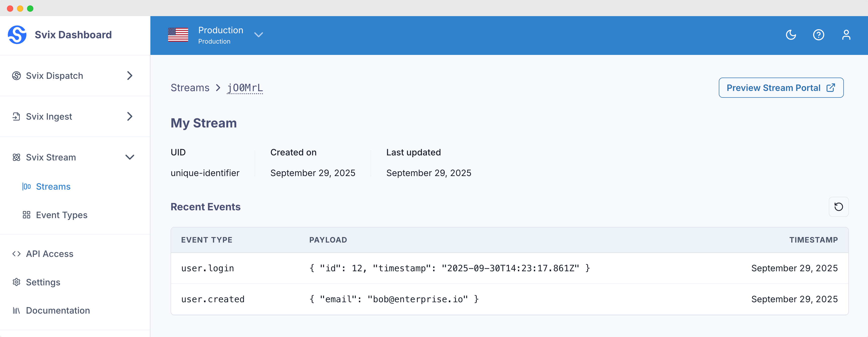Select Streams in the sidebar

[53, 187]
